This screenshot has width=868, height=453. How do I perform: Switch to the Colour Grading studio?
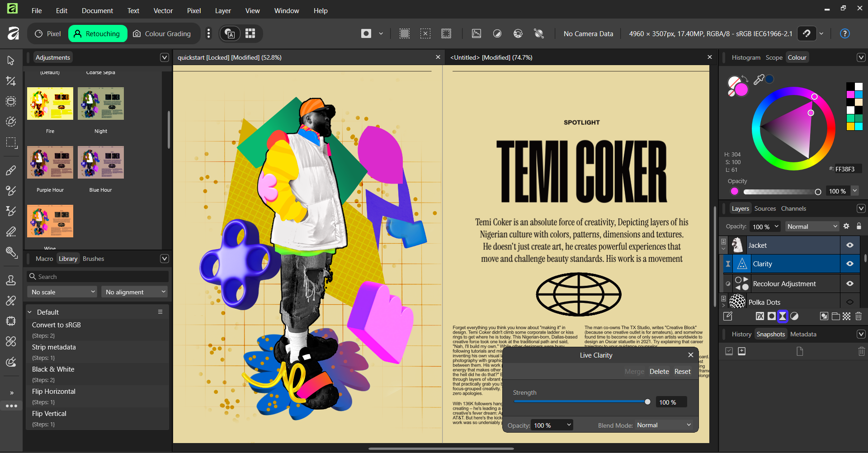click(x=162, y=34)
